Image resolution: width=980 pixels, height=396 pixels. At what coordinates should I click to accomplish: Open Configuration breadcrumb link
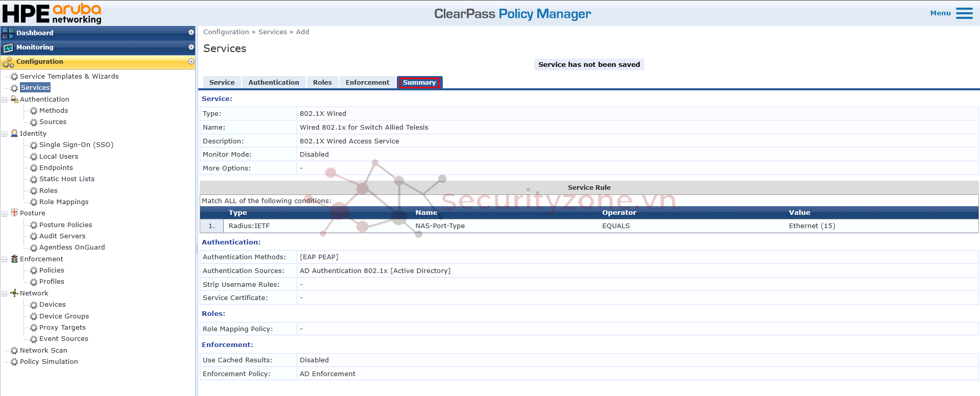click(x=226, y=32)
